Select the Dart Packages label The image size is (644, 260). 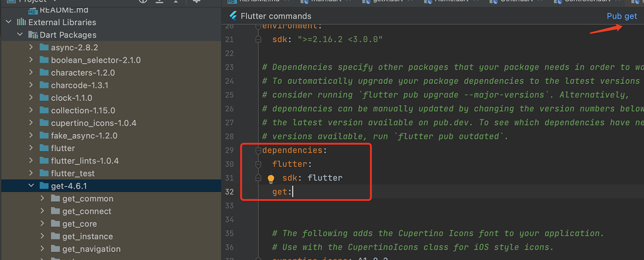68,35
